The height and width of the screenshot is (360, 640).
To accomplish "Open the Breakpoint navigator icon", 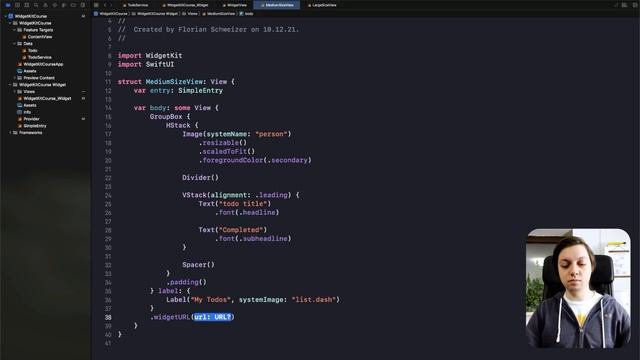I will pos(73,5).
